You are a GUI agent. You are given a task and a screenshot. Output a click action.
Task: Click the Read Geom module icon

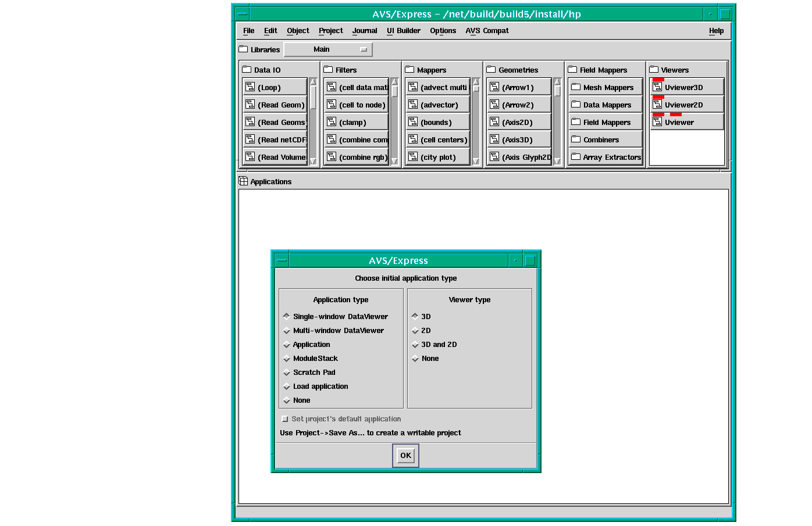(x=250, y=105)
